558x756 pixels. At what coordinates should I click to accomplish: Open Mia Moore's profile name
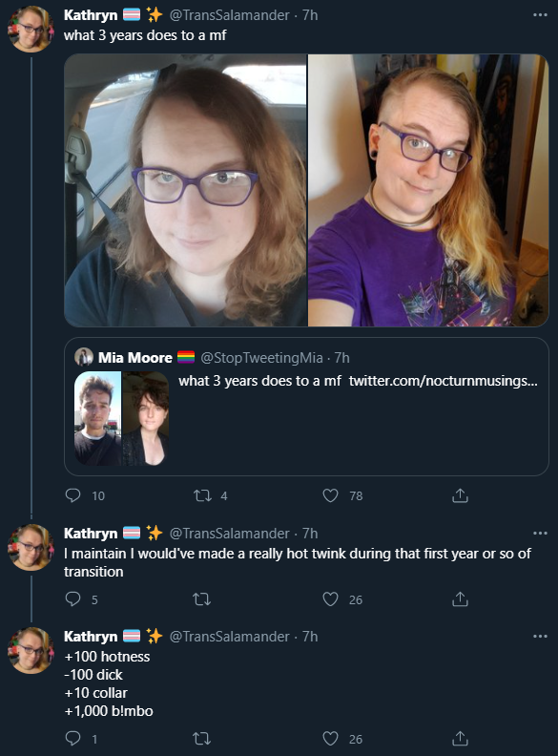pyautogui.click(x=135, y=358)
